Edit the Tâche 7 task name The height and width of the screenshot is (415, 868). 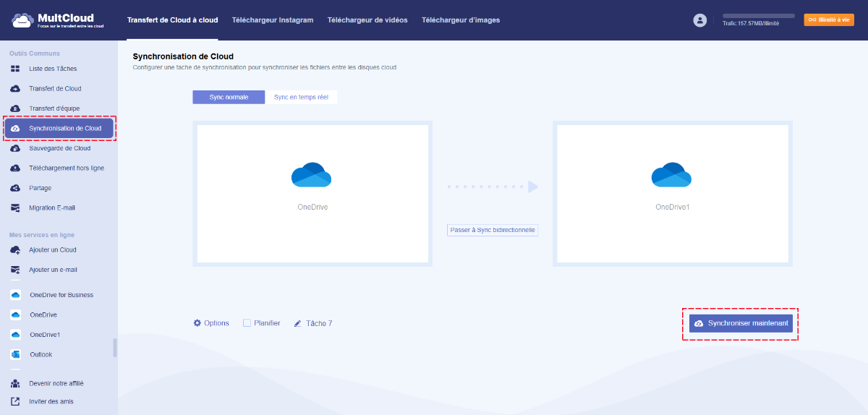pyautogui.click(x=313, y=323)
